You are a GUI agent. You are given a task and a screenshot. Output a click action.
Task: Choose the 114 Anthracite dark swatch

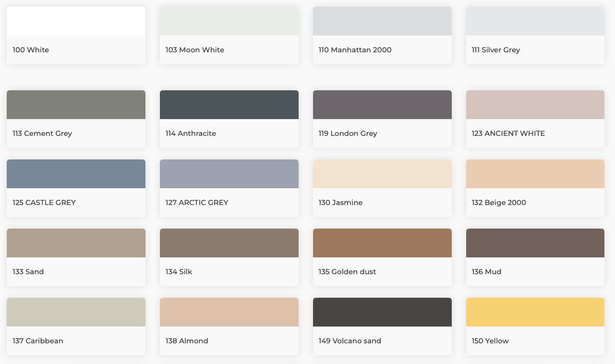(229, 105)
